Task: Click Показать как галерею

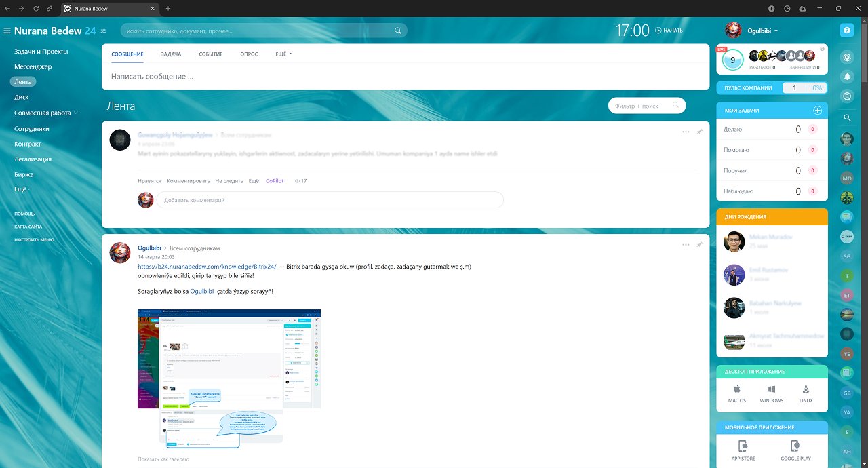Action: 163,459
